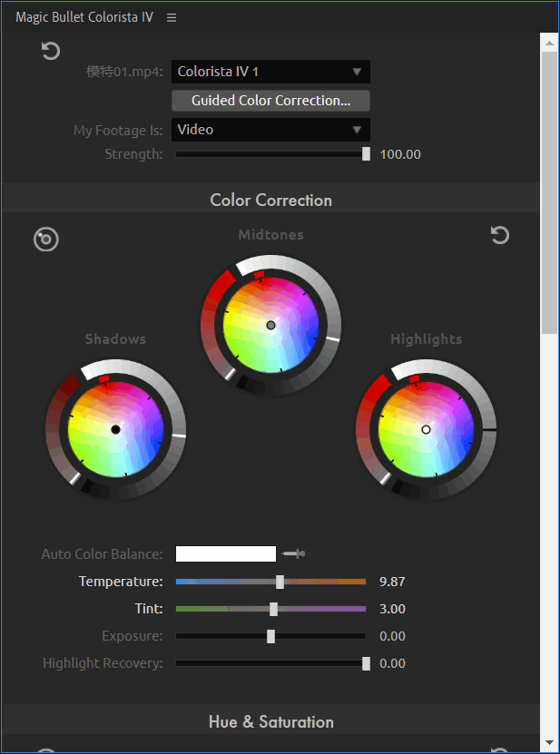
Task: Click the Temperature label
Action: click(x=121, y=582)
